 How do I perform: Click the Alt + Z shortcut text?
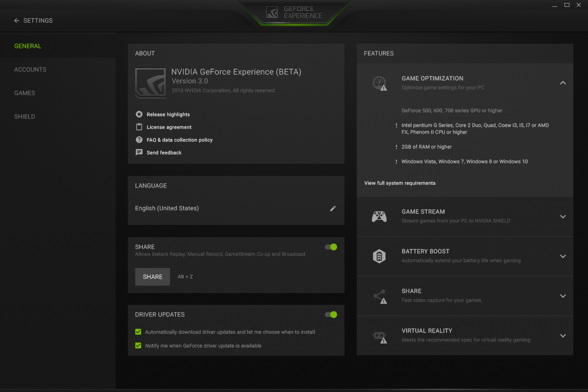[x=185, y=277]
